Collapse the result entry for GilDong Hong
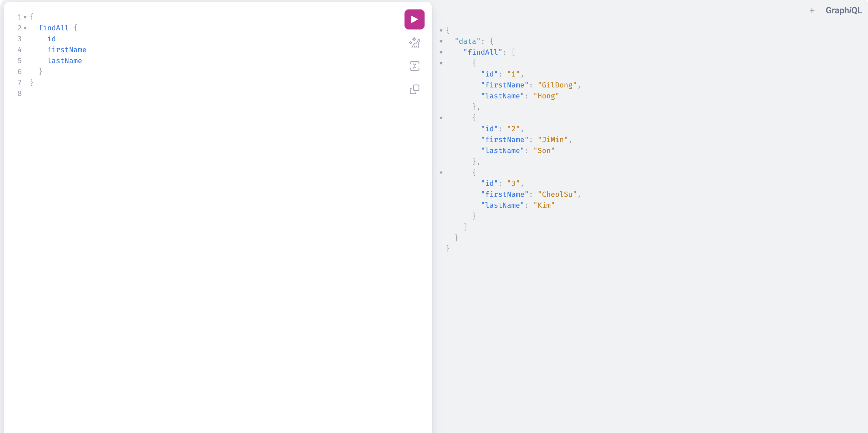This screenshot has height=433, width=868. point(442,63)
